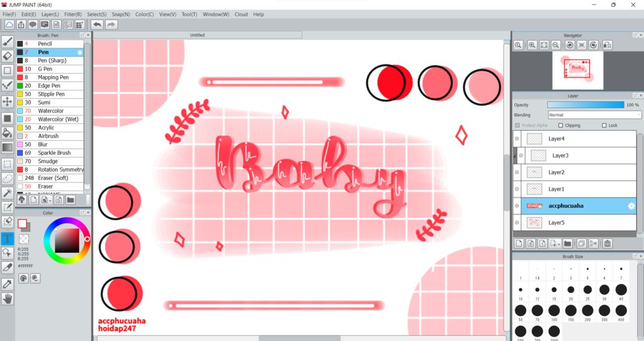Click the Redo arrow in toolbar
This screenshot has width=644, height=341.
point(111,25)
